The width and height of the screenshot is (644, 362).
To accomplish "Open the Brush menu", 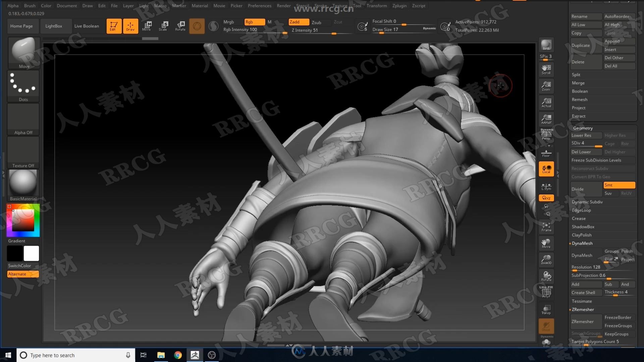I will pos(30,6).
